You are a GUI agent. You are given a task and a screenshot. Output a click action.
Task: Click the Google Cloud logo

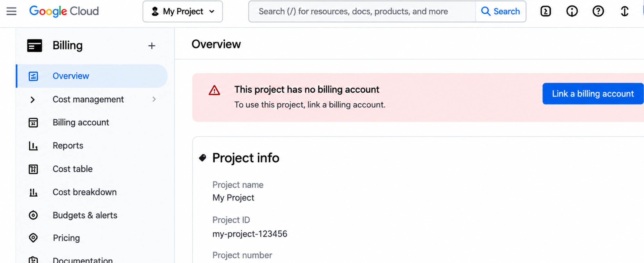click(64, 11)
